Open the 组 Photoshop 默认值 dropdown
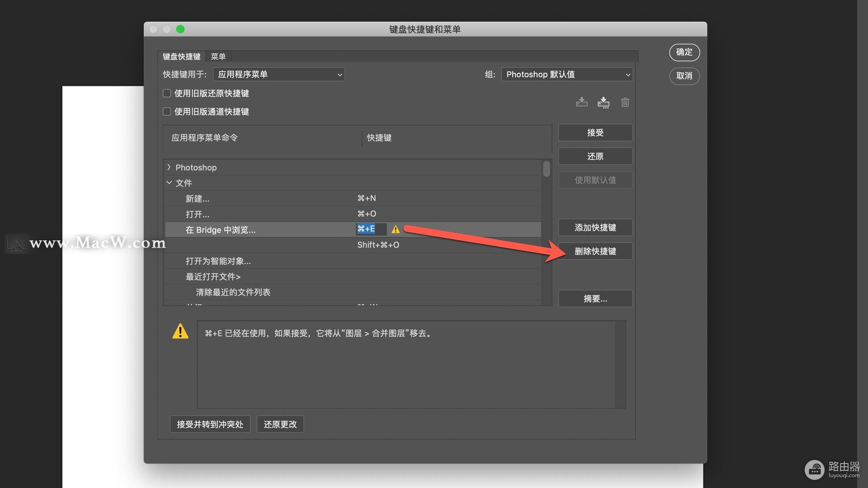The width and height of the screenshot is (868, 488). pos(567,75)
